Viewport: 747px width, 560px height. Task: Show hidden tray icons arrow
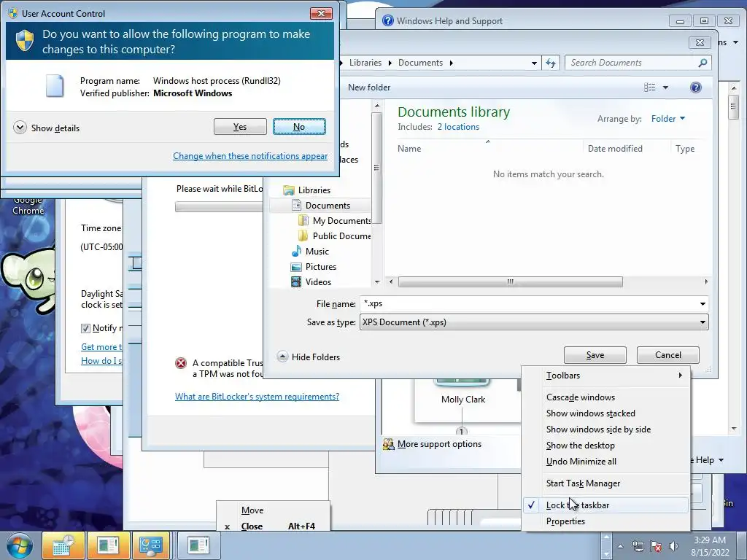tap(620, 546)
